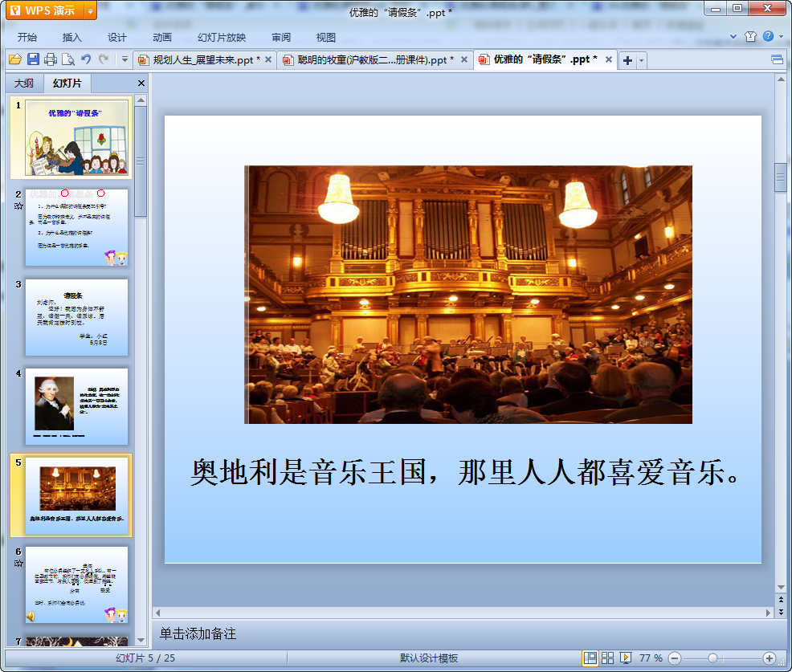Close the 优雅的“请假条”.ppt tab
792x672 pixels.
pyautogui.click(x=609, y=59)
